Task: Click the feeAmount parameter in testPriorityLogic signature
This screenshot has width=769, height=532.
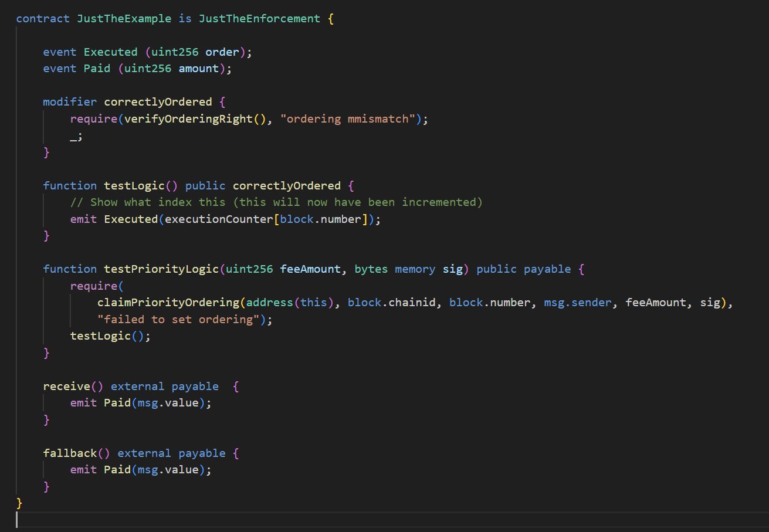Action: click(x=310, y=269)
